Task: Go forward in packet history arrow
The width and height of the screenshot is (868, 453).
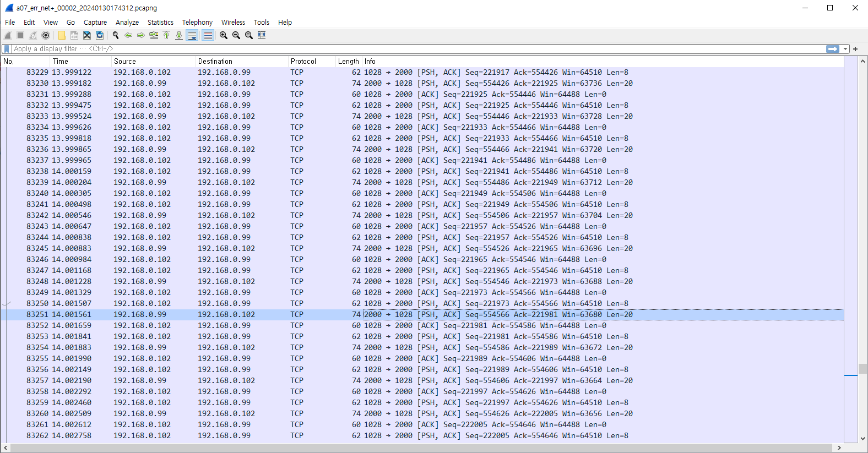Action: [141, 35]
